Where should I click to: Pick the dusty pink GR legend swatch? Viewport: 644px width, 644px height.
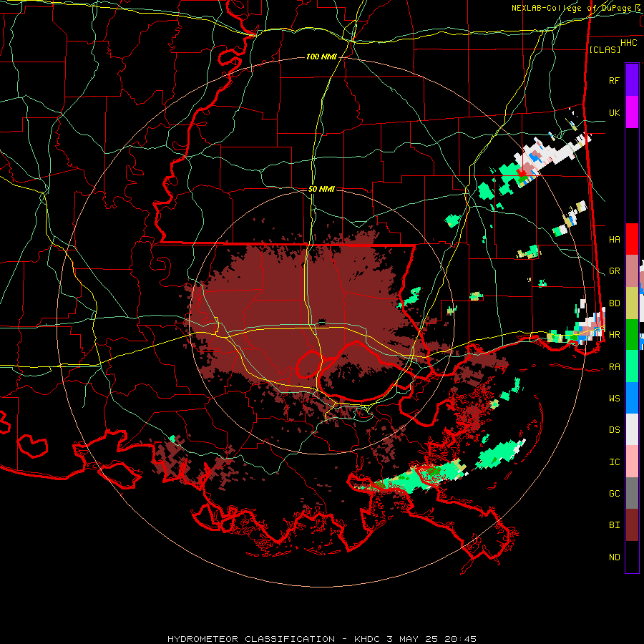[x=632, y=271]
